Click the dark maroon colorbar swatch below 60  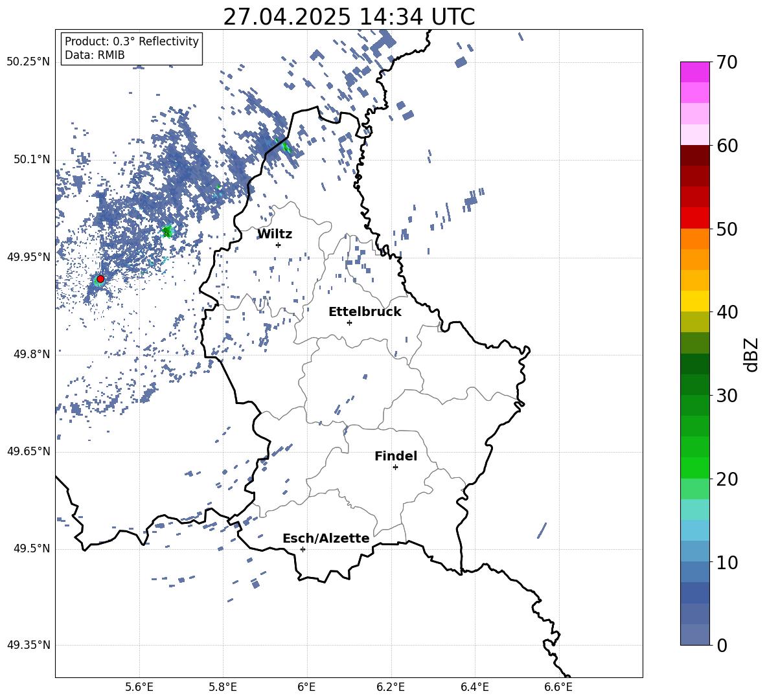[x=695, y=155]
